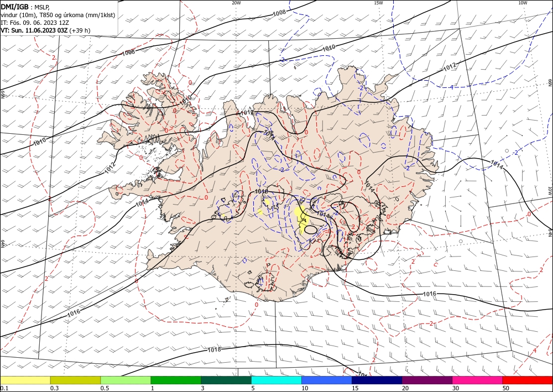Click the pink 30–50 legend swatch
The image size is (553, 392).
coord(477,380)
